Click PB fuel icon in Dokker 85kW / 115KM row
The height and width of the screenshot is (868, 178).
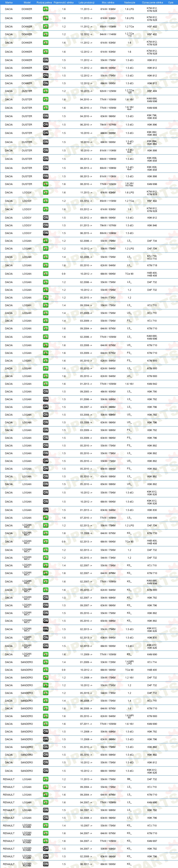tap(46, 27)
